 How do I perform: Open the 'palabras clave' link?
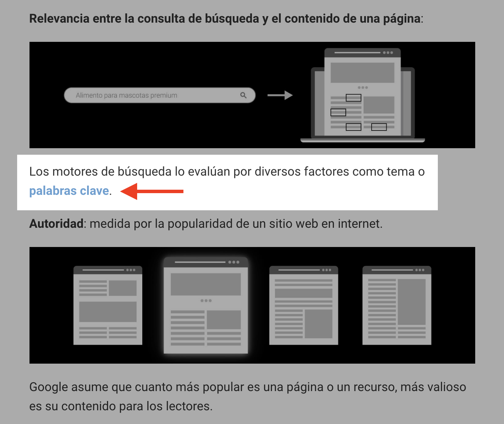(69, 191)
